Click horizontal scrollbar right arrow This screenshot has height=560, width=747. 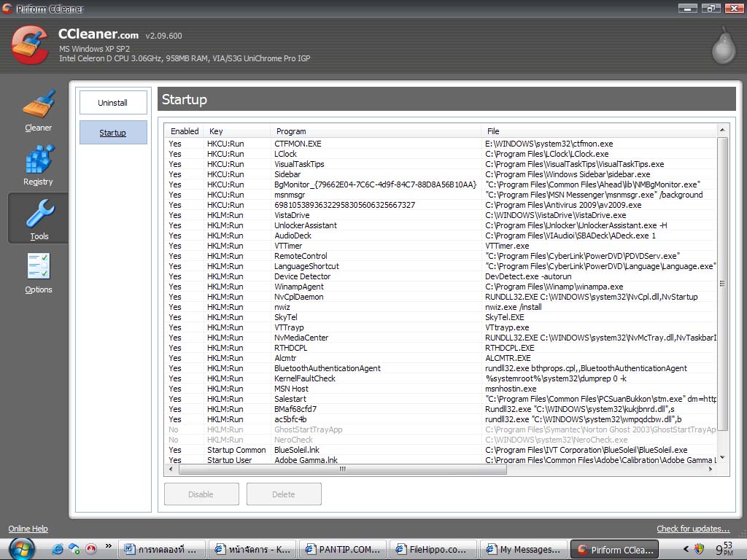click(711, 469)
